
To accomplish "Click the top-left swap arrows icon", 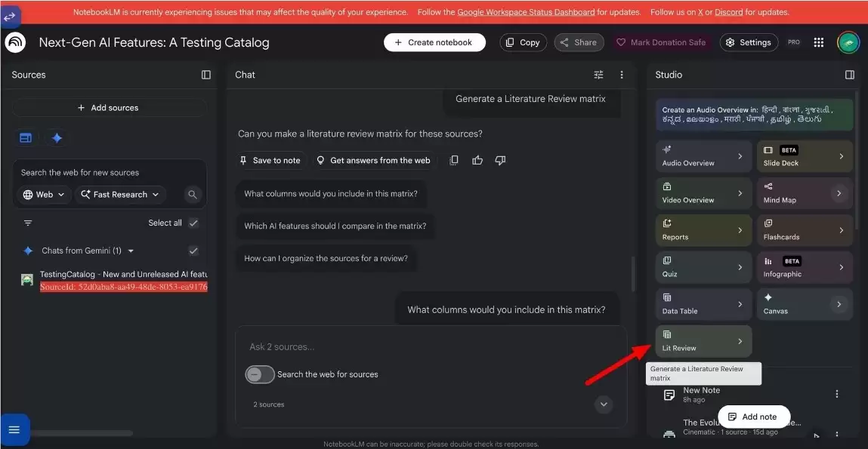I will [10, 17].
